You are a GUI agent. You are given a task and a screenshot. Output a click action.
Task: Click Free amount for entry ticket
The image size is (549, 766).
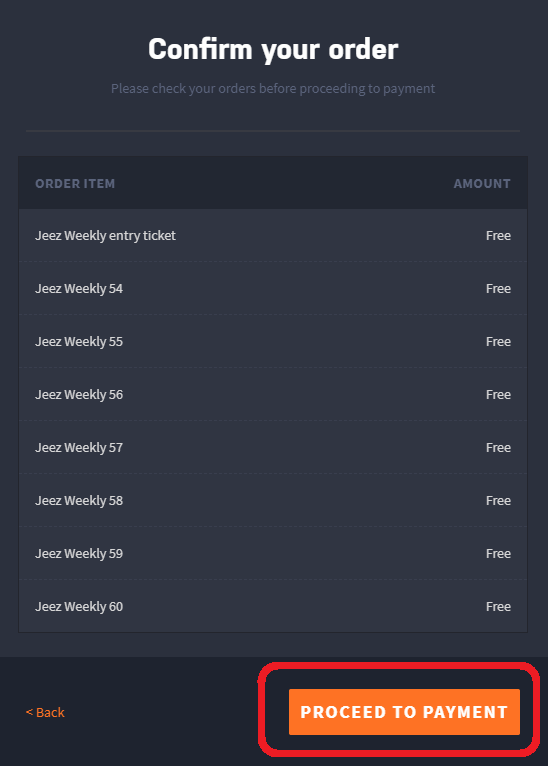pyautogui.click(x=498, y=235)
